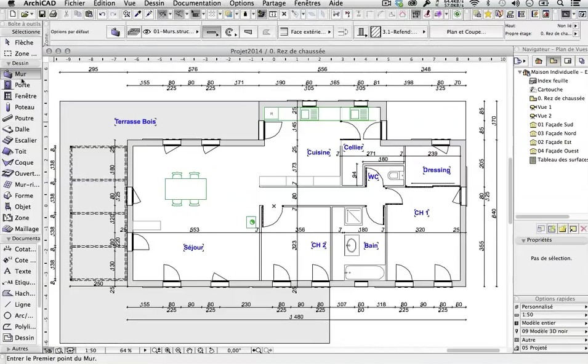This screenshot has width=588, height=364.
Task: Select the Poutre beam tool
Action: coord(20,118)
